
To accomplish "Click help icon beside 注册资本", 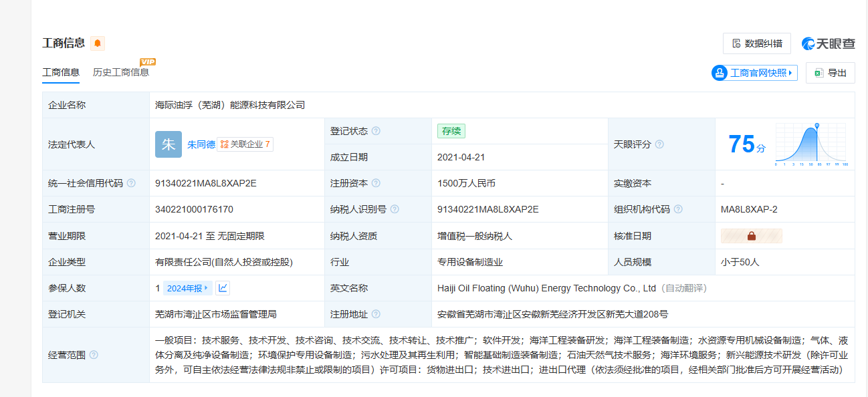I will (x=376, y=183).
